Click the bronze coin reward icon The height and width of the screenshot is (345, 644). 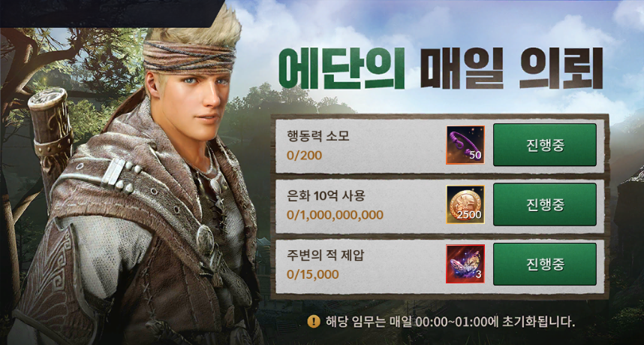tap(465, 204)
